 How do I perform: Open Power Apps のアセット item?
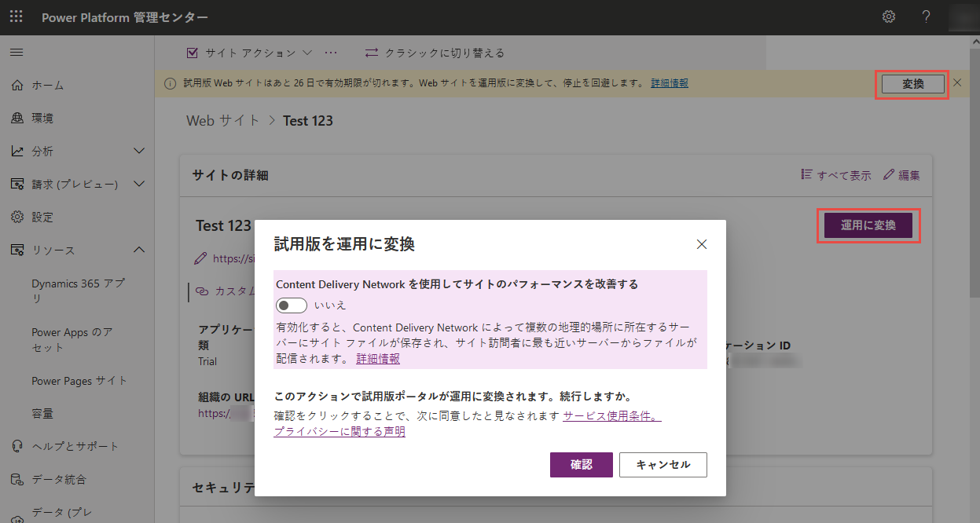click(72, 339)
